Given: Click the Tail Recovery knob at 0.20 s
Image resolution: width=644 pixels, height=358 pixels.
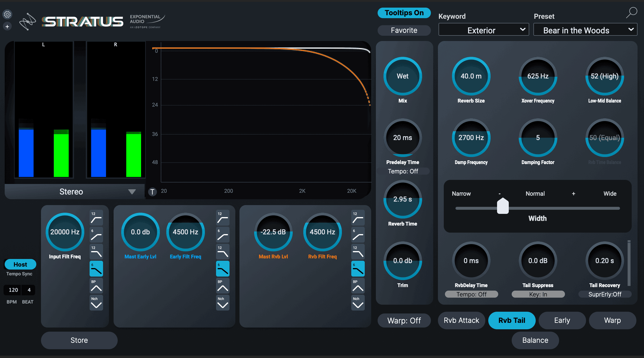Looking at the screenshot, I should [605, 261].
